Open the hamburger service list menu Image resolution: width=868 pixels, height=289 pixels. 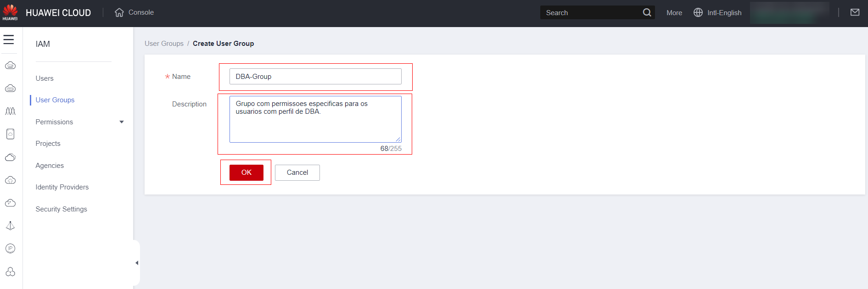(x=9, y=40)
